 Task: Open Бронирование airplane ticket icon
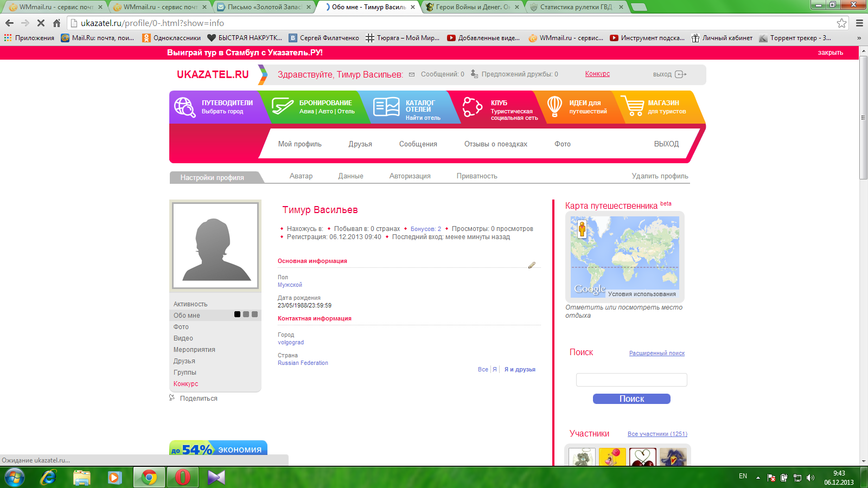pyautogui.click(x=283, y=106)
